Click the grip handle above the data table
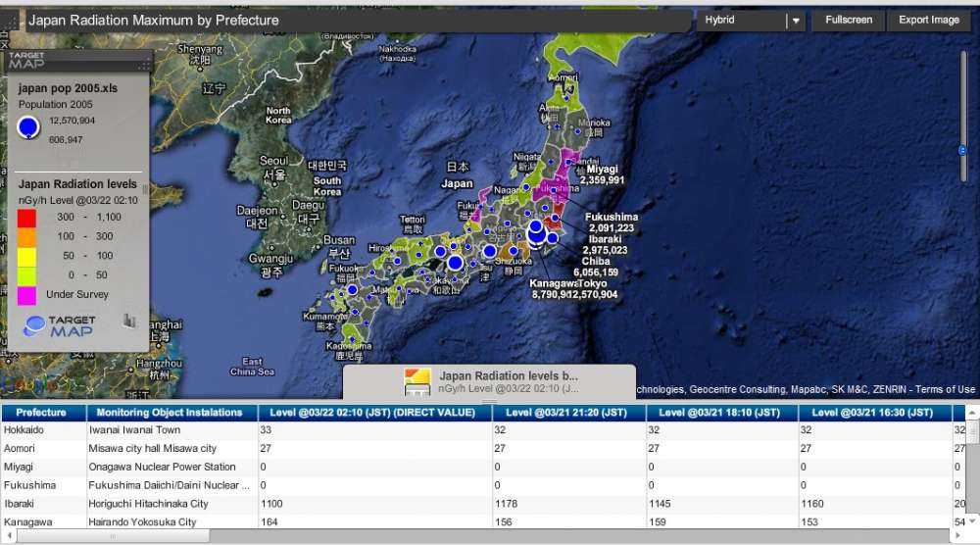 [x=489, y=401]
